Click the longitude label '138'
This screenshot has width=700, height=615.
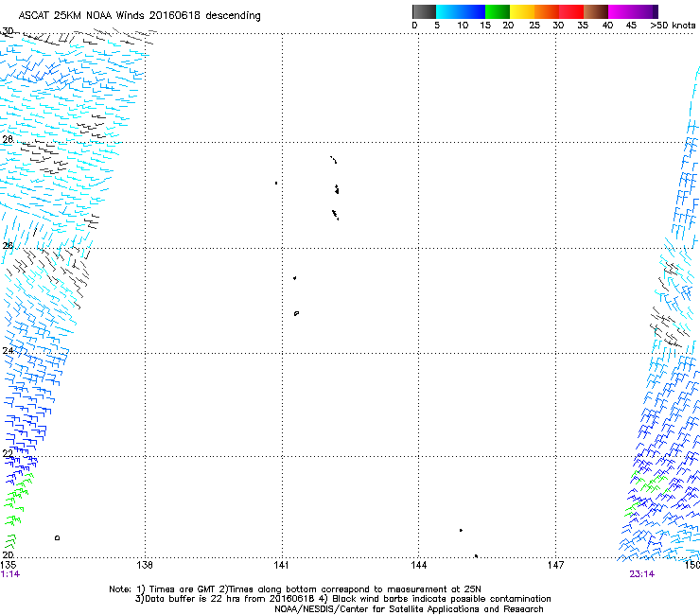point(145,565)
